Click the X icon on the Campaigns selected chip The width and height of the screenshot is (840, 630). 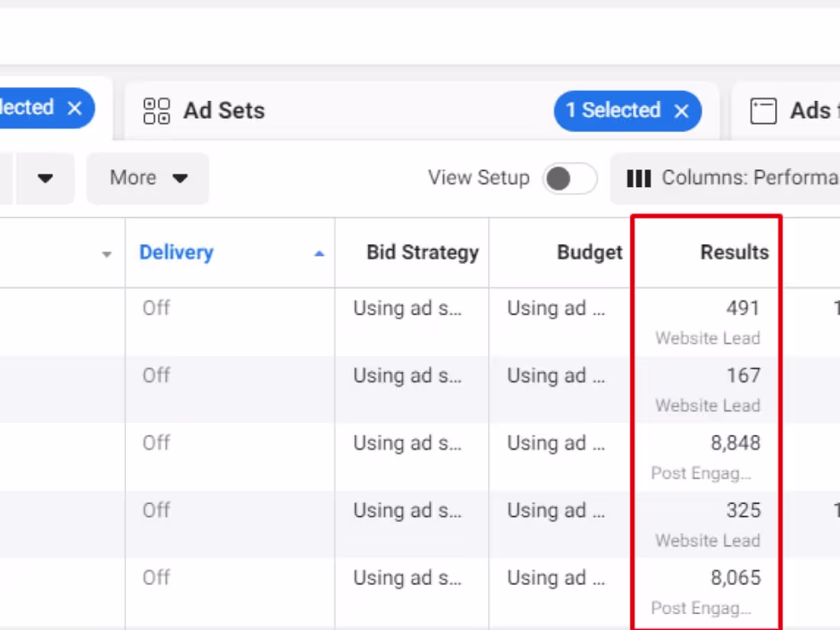pyautogui.click(x=74, y=108)
